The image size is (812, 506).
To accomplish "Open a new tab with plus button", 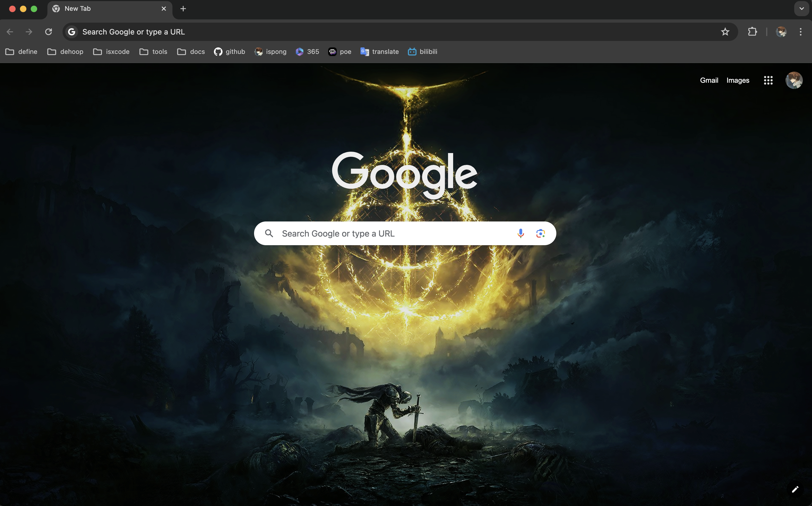I will coord(183,9).
